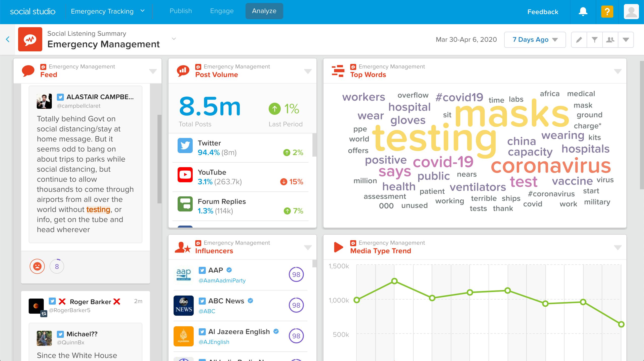Image resolution: width=644 pixels, height=361 pixels.
Task: Click the Al Jazeera English score 98
Action: point(296,336)
